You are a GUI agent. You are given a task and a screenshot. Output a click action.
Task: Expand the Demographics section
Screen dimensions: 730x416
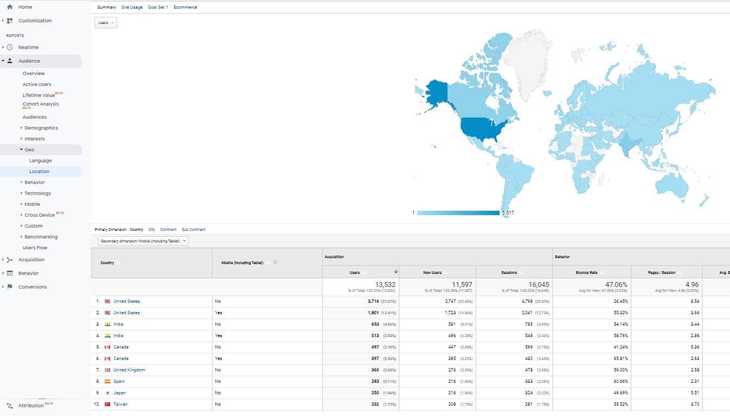tap(40, 128)
